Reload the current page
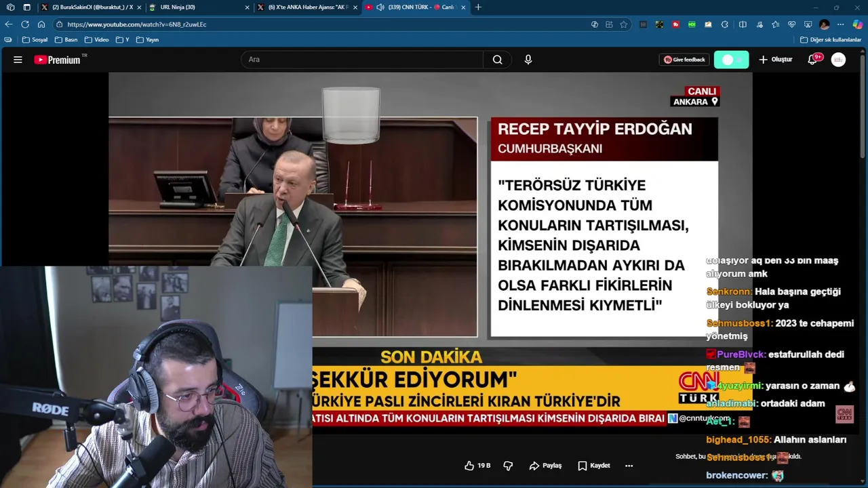This screenshot has height=488, width=868. (25, 24)
